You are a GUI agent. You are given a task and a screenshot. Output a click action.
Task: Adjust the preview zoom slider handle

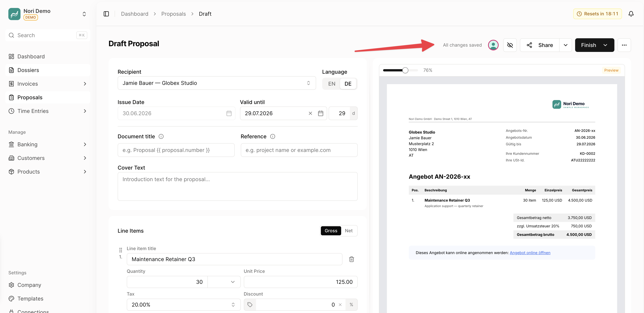coord(405,70)
